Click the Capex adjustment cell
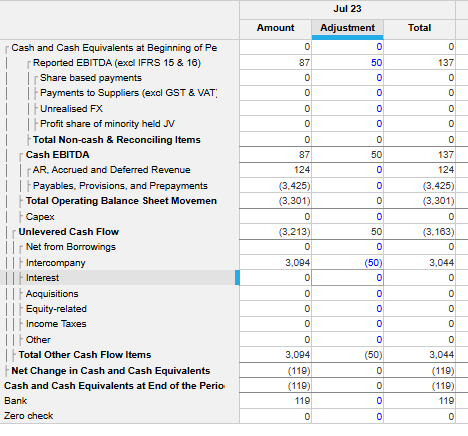The height and width of the screenshot is (436, 468). click(x=347, y=217)
